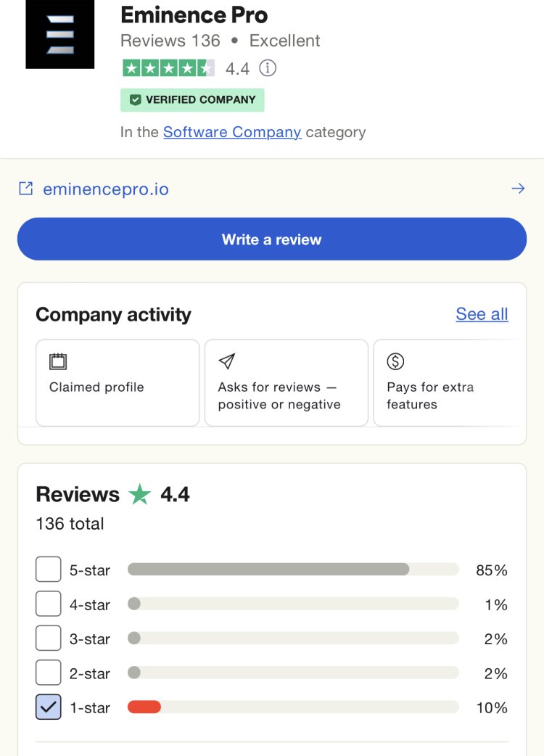Image resolution: width=544 pixels, height=756 pixels.
Task: Enable the 3-star review filter
Action: click(x=48, y=638)
